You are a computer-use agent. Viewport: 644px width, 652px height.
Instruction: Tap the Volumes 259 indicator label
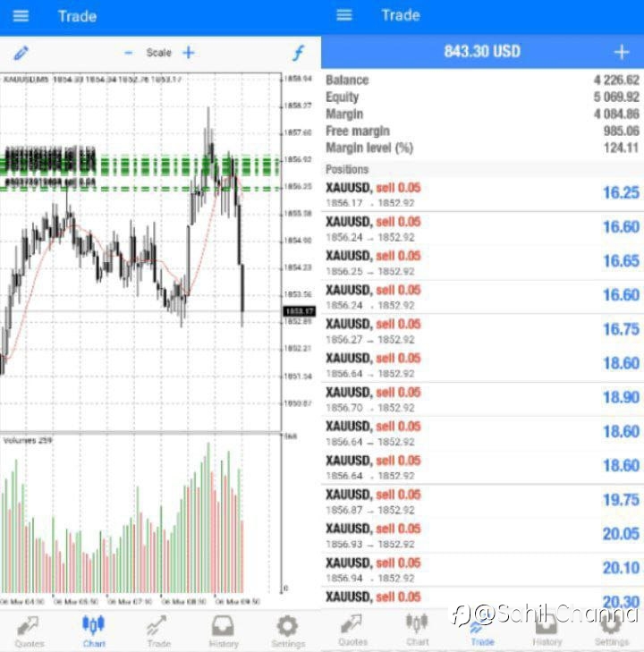(28, 440)
